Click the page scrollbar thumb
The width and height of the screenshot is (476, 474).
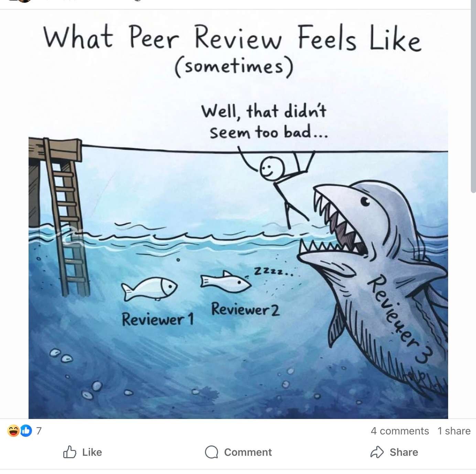pos(473,96)
